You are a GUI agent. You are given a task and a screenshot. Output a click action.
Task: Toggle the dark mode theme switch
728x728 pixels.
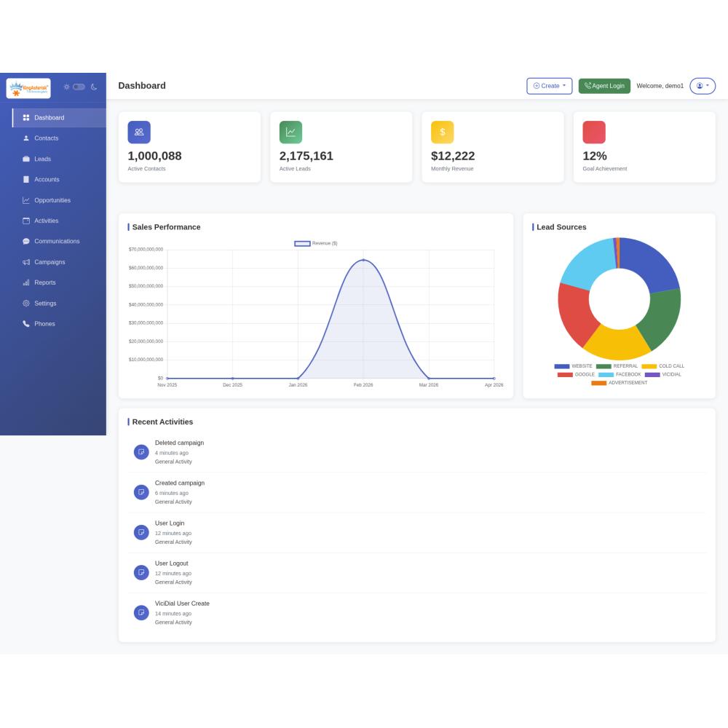click(79, 87)
